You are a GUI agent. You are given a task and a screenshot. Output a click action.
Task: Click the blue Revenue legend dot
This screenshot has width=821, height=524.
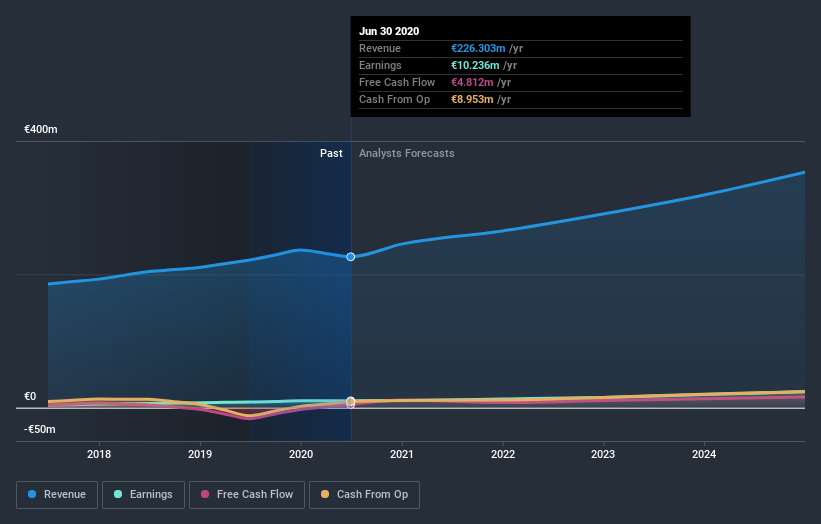(32, 494)
